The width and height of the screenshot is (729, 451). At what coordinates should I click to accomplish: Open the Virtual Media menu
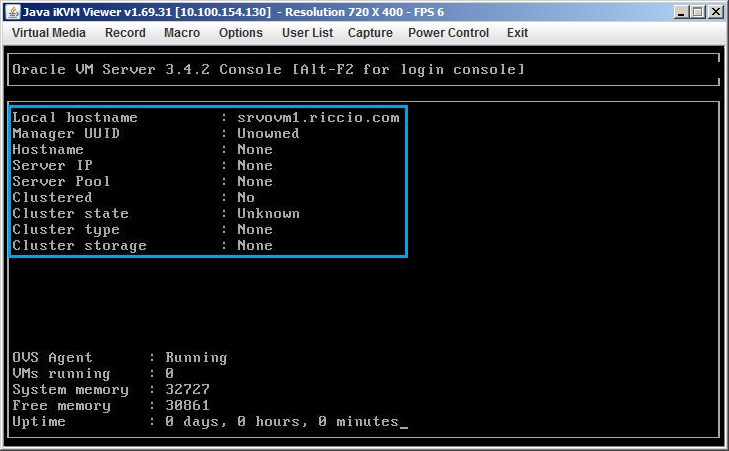click(x=49, y=33)
